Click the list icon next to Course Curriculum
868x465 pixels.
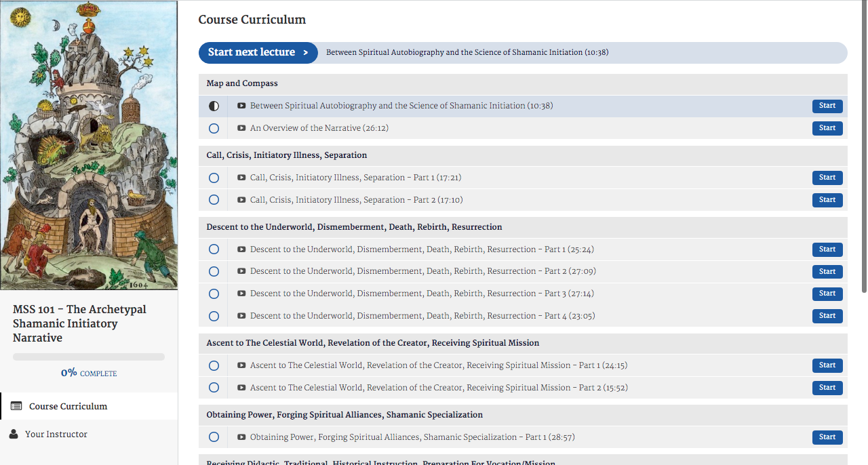[x=16, y=406]
